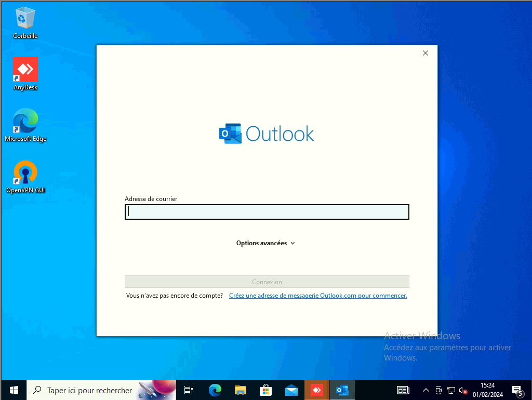The image size is (532, 400).
Task: Open the news widget icon in the taskbar
Action: pyautogui.click(x=403, y=390)
